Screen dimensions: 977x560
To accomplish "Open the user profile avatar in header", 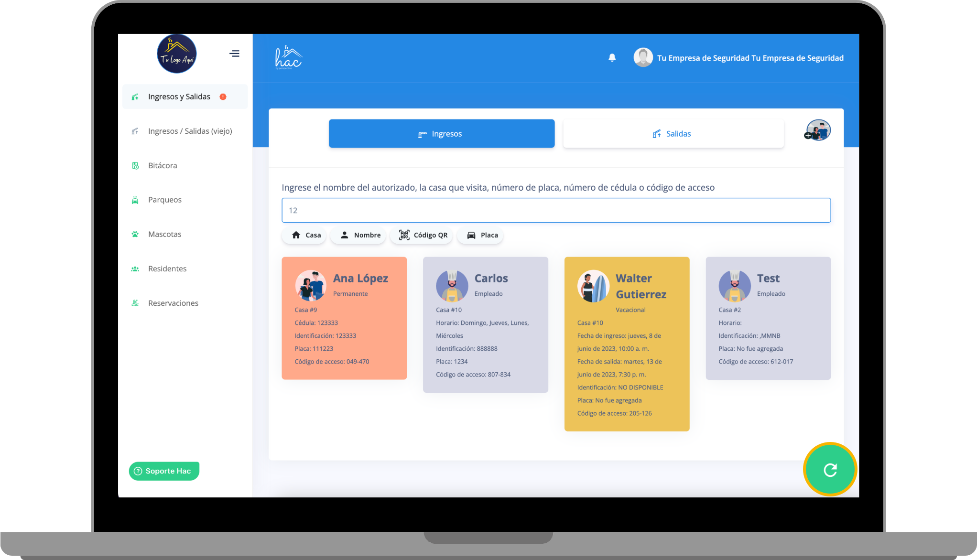I will click(x=643, y=58).
